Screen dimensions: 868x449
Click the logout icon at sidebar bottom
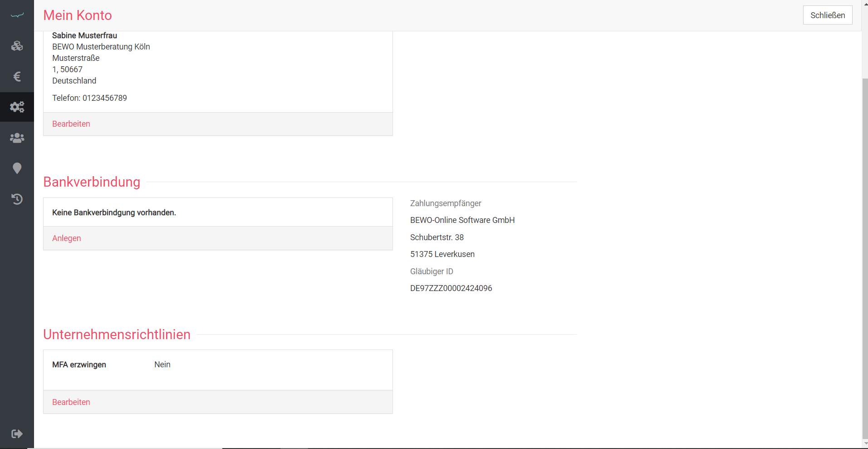[x=17, y=434]
